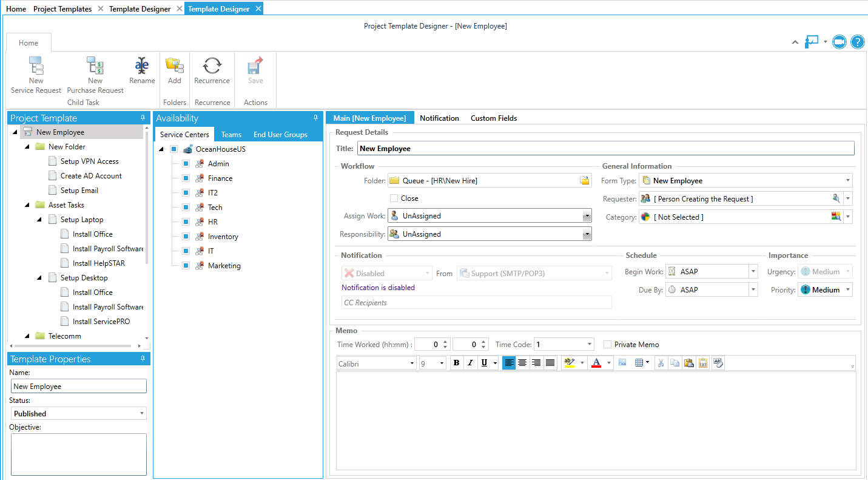Switch to the Teams tab
Image resolution: width=868 pixels, height=480 pixels.
[x=231, y=135]
